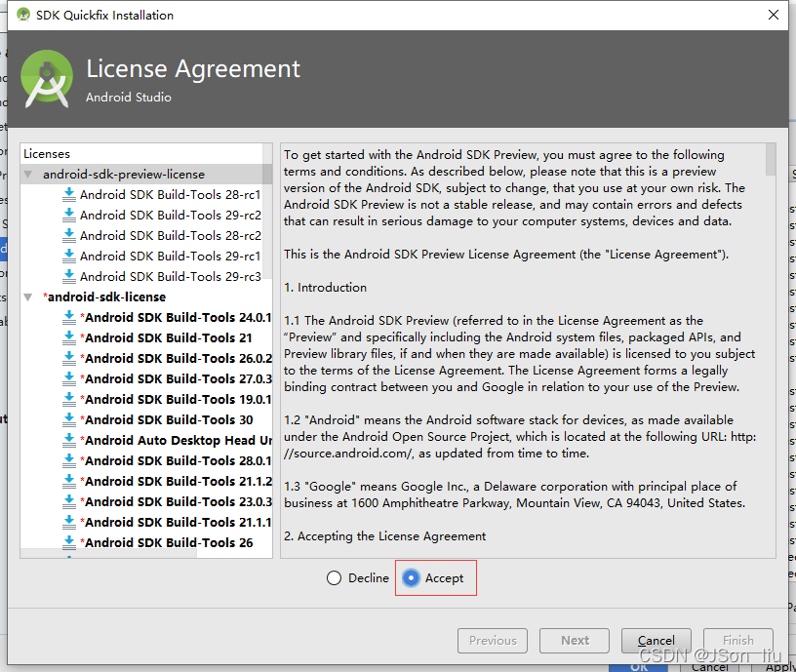Select *Android SDK Build-Tools 27.0.3 item
796x672 pixels.
pyautogui.click(x=176, y=379)
